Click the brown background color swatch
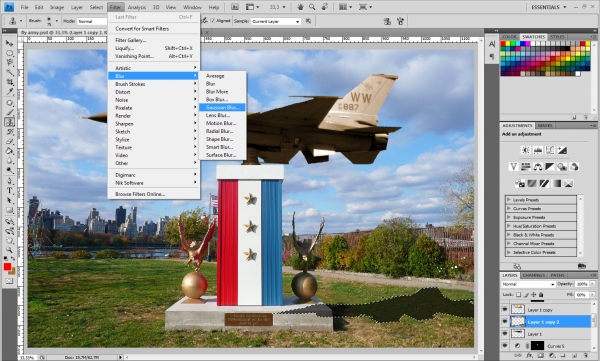Screen dimensions: 600x361 13,271
